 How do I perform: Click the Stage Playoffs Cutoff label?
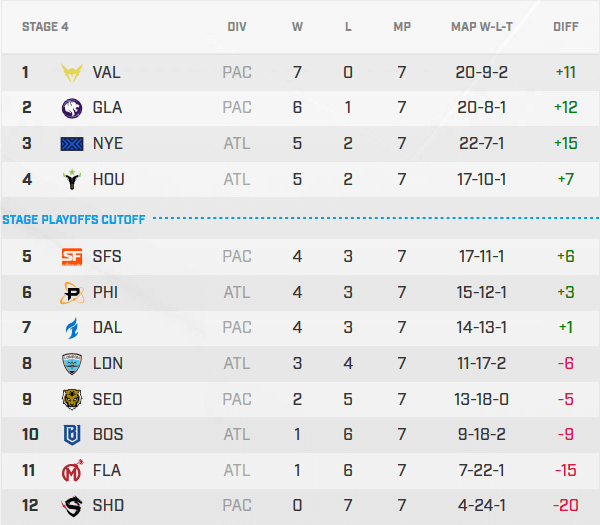[x=74, y=219]
